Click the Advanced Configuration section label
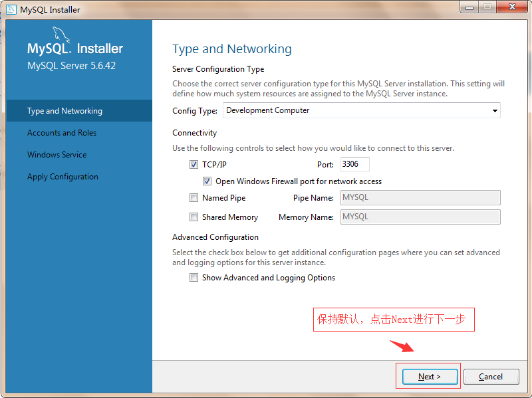 click(215, 237)
